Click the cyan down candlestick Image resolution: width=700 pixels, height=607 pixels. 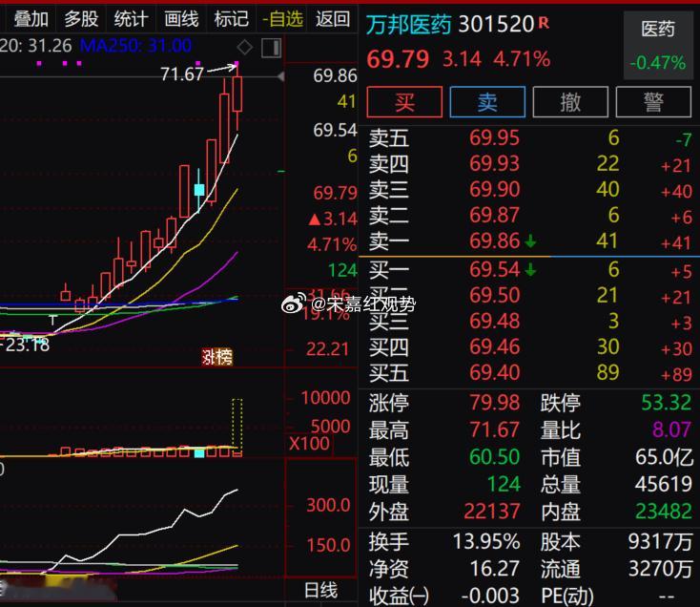[x=199, y=189]
